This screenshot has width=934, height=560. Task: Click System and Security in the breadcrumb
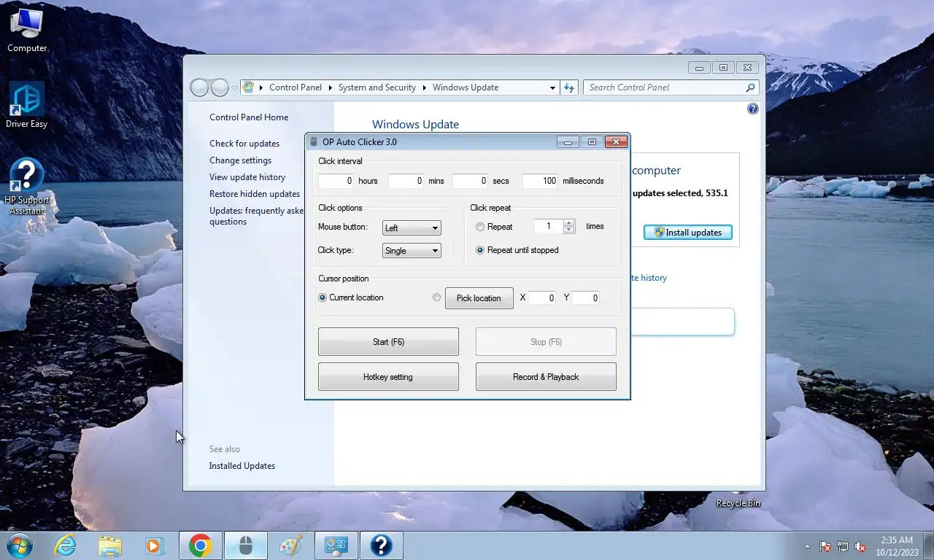pyautogui.click(x=377, y=87)
